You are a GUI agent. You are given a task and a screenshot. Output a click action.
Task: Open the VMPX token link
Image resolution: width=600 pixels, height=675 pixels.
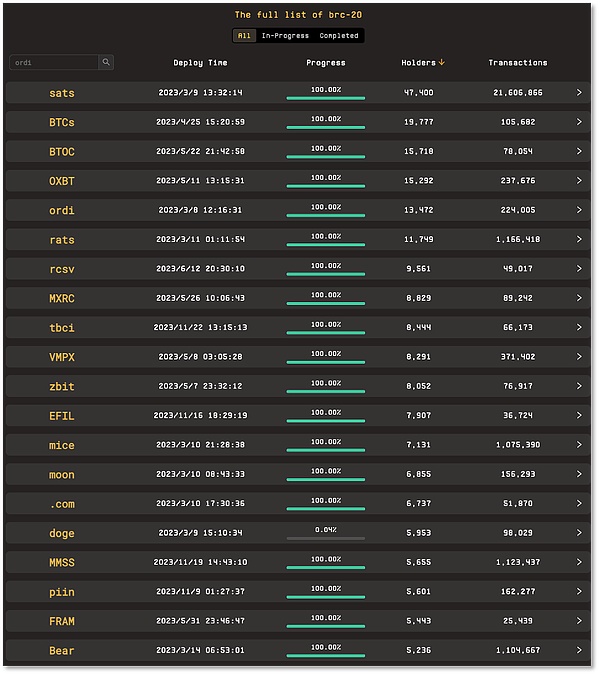pos(61,357)
